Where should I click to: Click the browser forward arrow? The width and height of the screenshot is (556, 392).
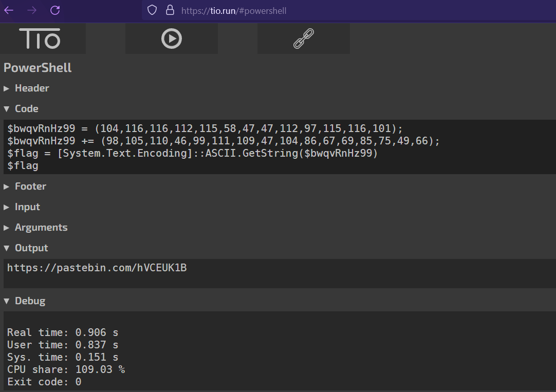(32, 10)
